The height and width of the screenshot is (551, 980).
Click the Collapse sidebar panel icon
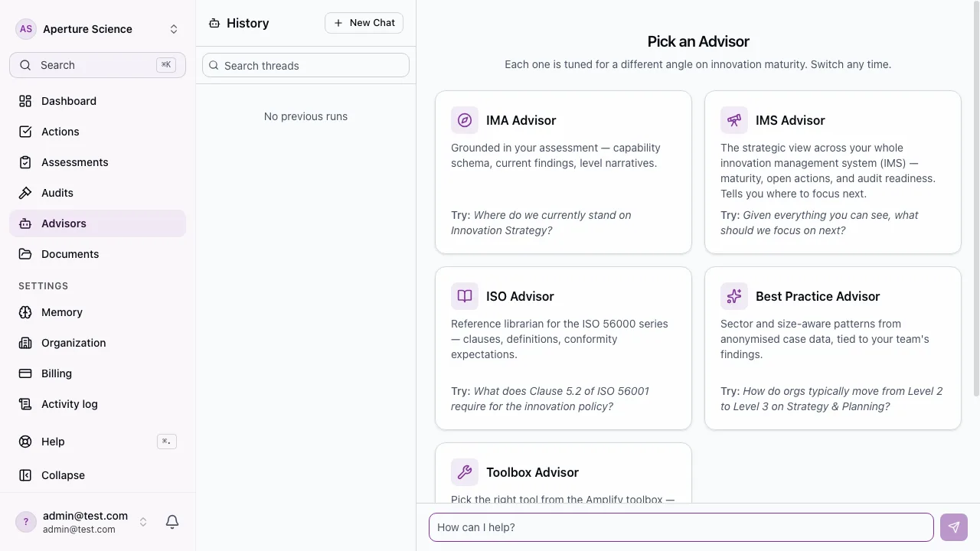[x=25, y=475]
